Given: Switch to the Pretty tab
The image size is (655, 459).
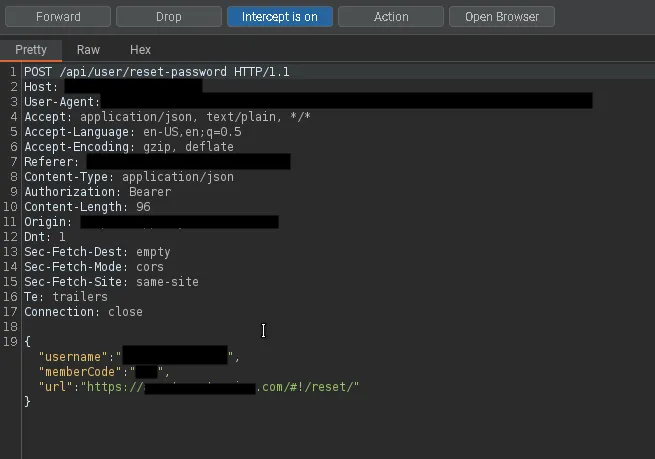Looking at the screenshot, I should tap(31, 50).
